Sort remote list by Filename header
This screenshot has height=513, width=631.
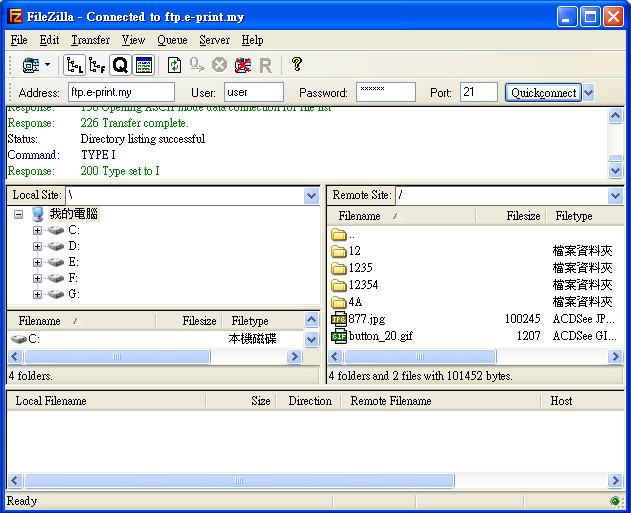(402, 216)
